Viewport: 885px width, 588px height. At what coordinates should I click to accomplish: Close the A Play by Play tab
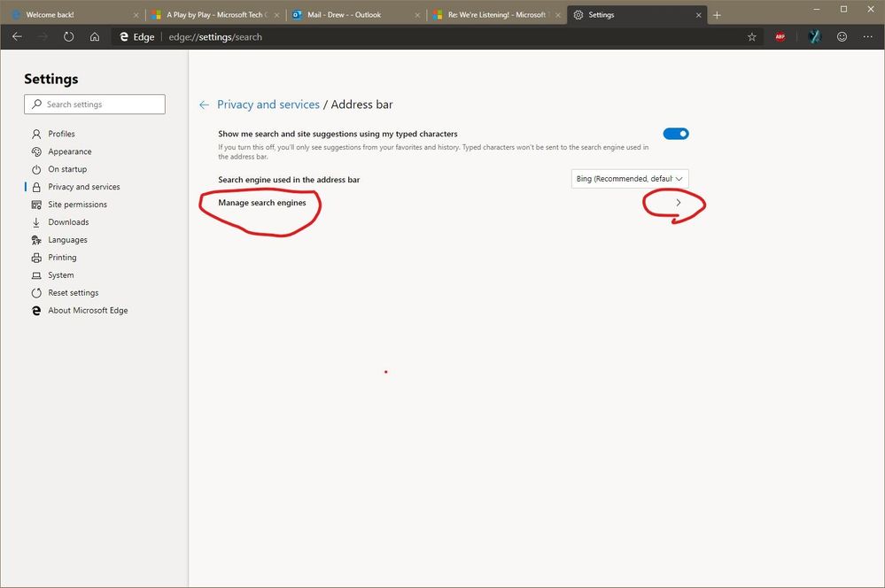click(x=276, y=15)
